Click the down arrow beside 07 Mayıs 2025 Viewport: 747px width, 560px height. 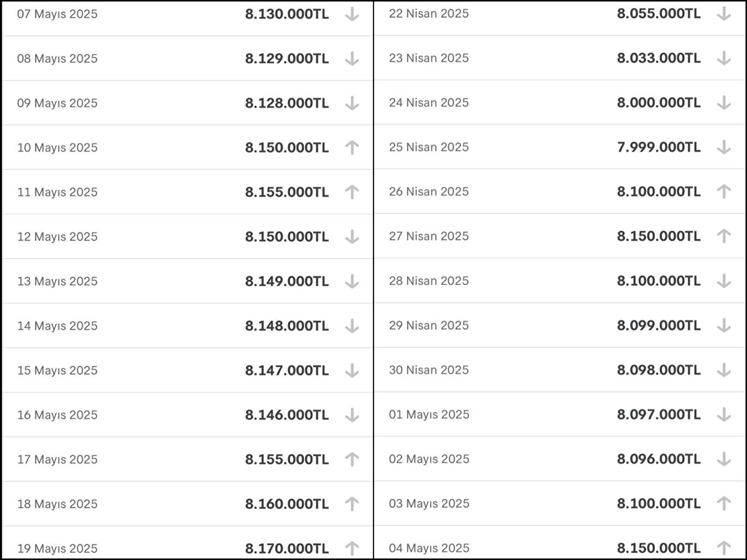click(352, 14)
